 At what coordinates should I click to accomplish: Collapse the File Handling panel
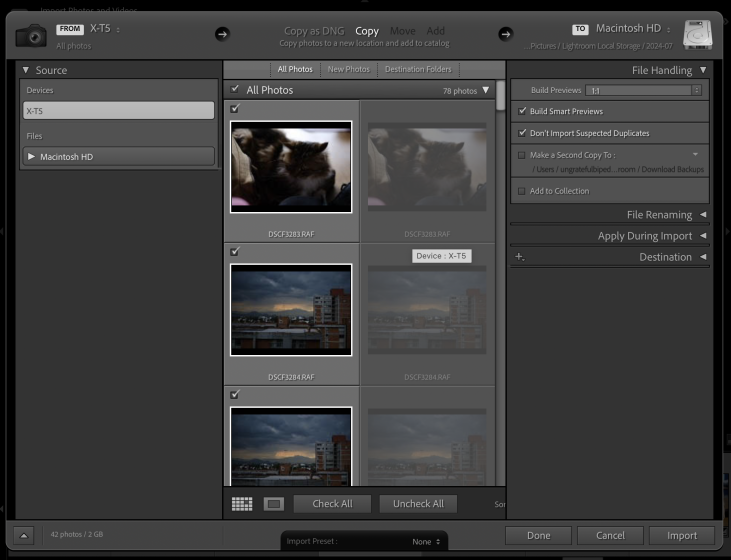point(703,70)
